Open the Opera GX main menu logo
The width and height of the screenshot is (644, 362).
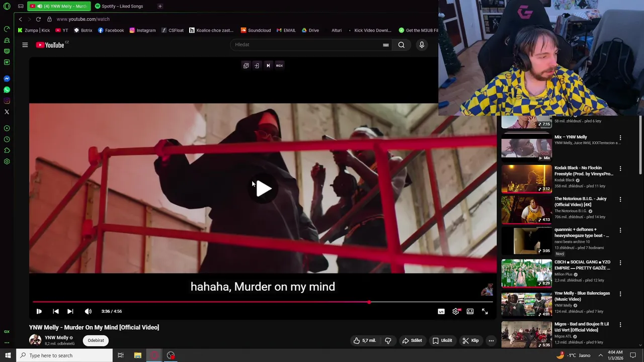coord(7,6)
